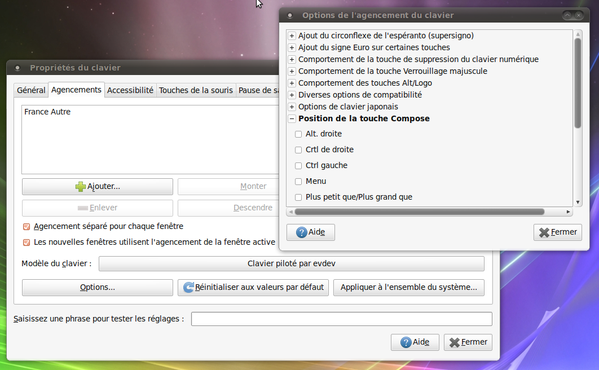
Task: Open the Pause de saisie tab
Action: click(x=258, y=90)
